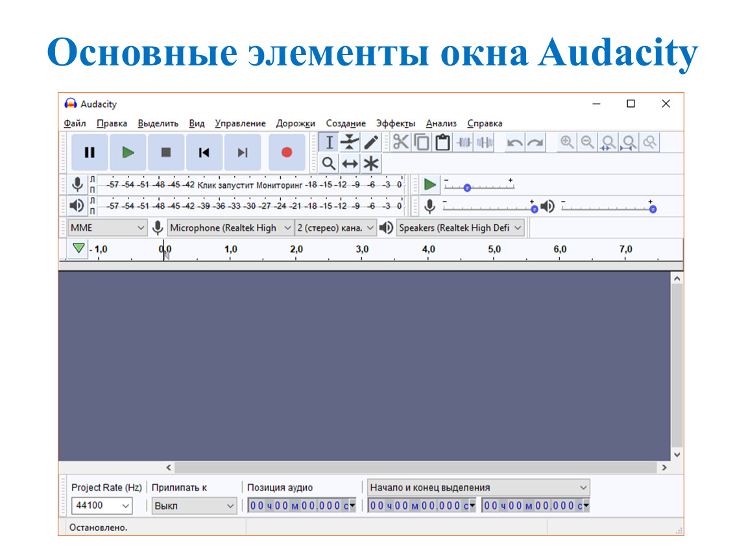The image size is (746, 560).
Task: Click the Cut scissors icon
Action: tap(401, 142)
